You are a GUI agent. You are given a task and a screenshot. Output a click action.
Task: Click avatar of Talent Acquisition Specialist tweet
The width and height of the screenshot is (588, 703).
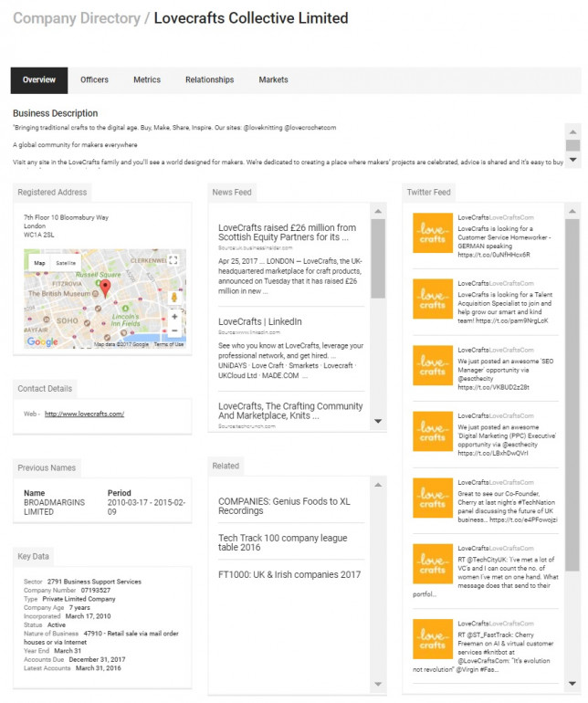coord(433,299)
